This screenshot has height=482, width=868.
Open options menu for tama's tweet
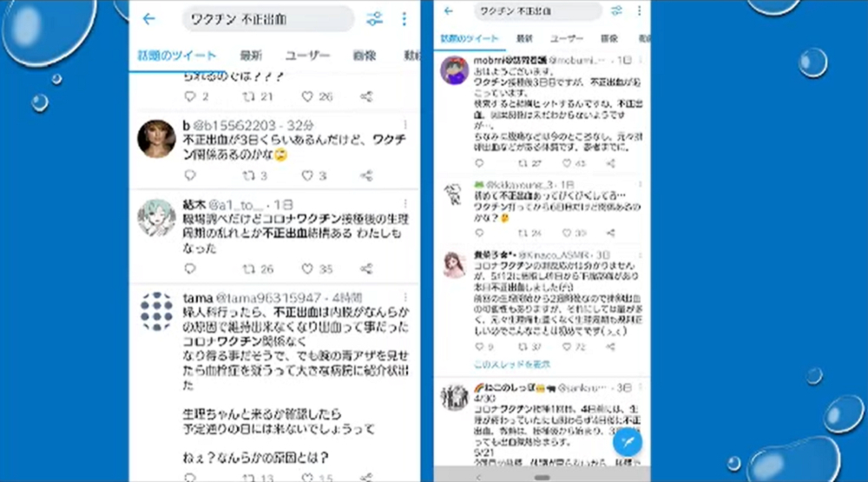pyautogui.click(x=405, y=298)
